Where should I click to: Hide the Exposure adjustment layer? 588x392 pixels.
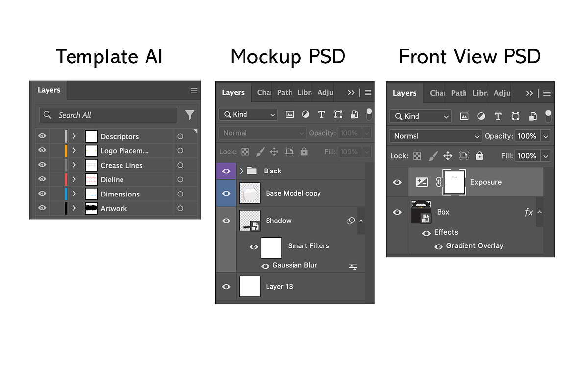(397, 182)
